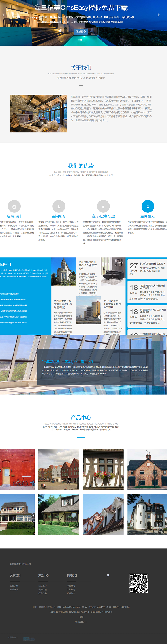Open the 新闻动态 footer link
Viewport: 167px width, 644px height.
tap(71, 593)
